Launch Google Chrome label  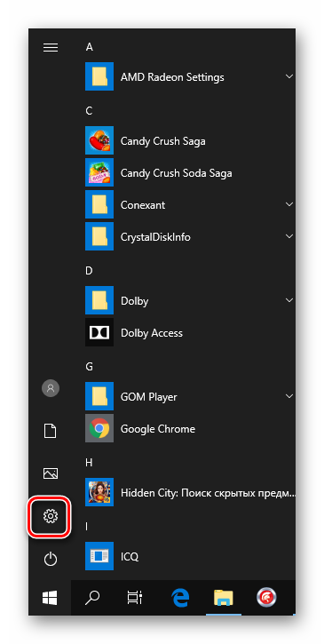pos(158,429)
